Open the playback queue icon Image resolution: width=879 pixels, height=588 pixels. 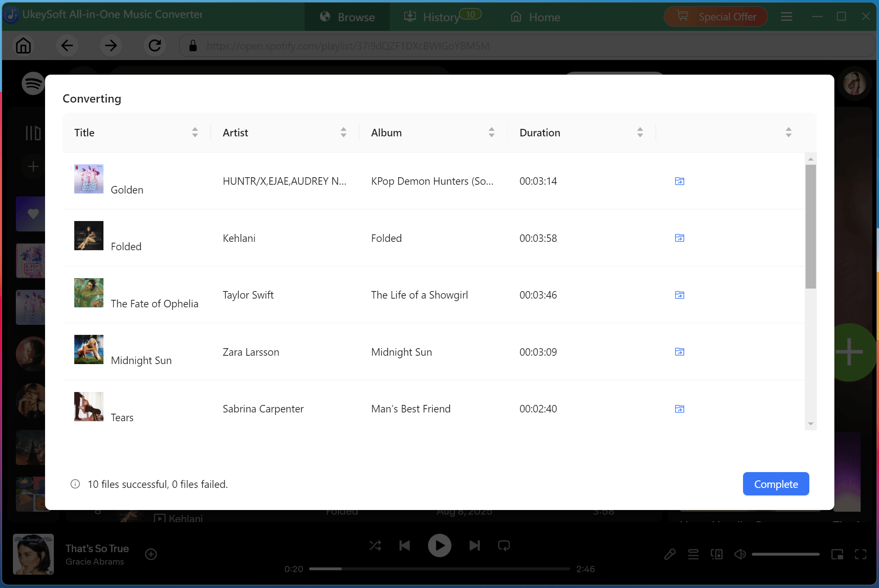point(694,554)
